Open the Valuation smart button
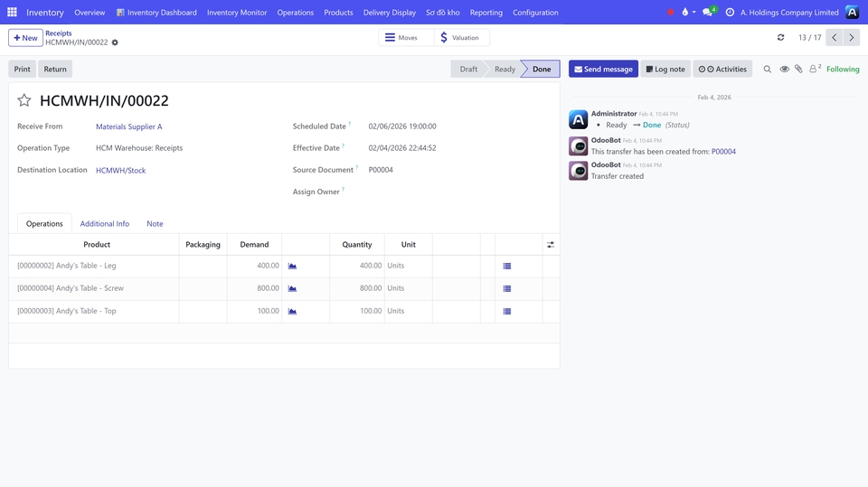 (460, 37)
